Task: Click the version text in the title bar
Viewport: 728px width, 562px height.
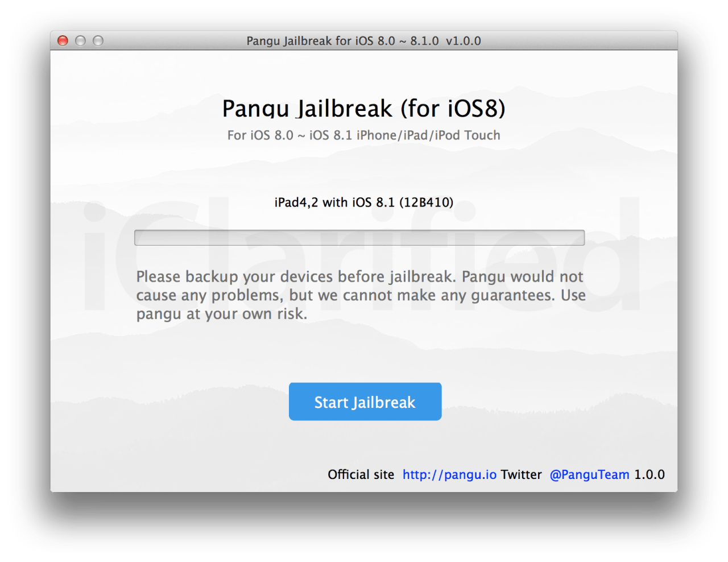Action: pos(462,40)
